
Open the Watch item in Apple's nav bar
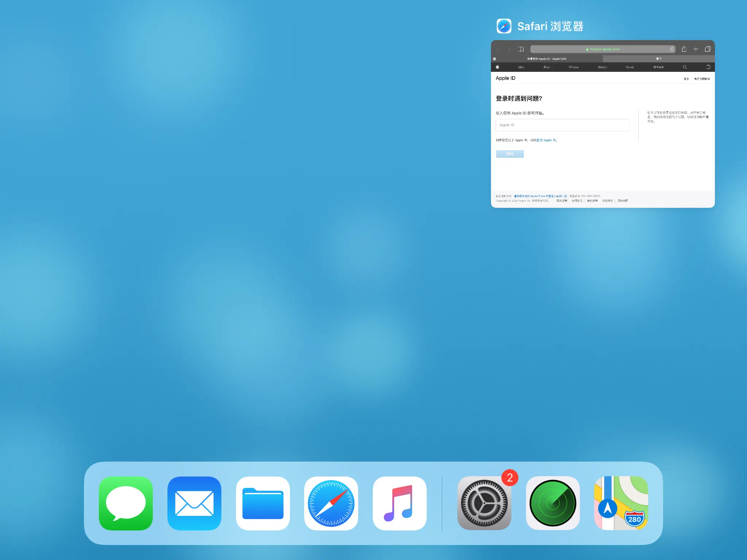pos(602,67)
